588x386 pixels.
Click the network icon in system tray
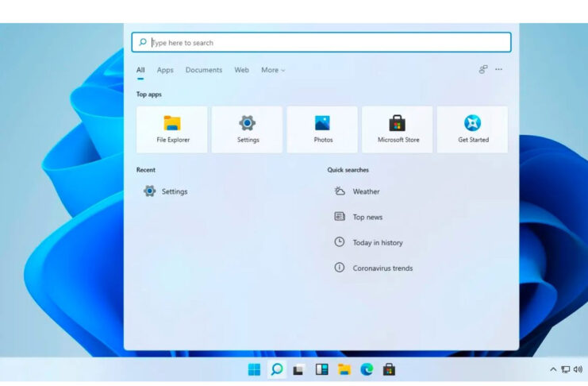(x=566, y=369)
